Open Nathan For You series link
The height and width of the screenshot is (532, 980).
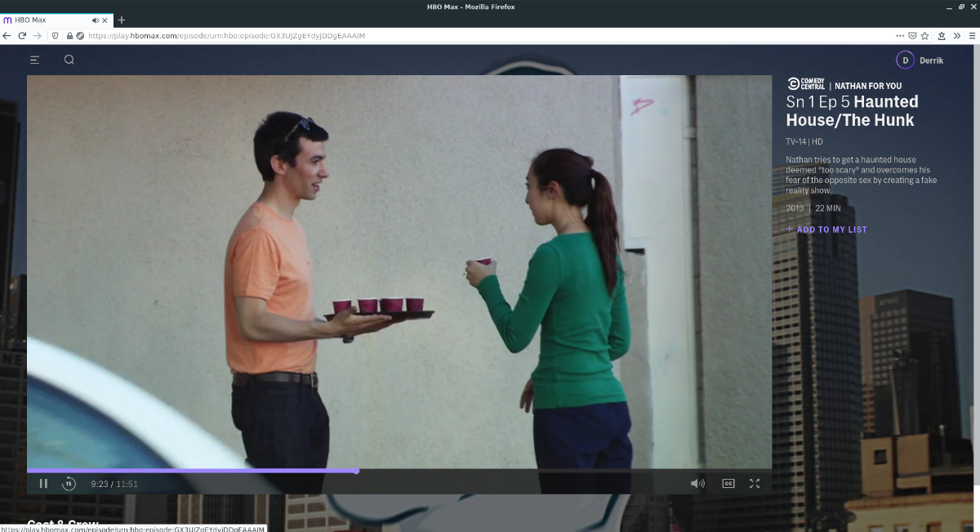pos(868,86)
